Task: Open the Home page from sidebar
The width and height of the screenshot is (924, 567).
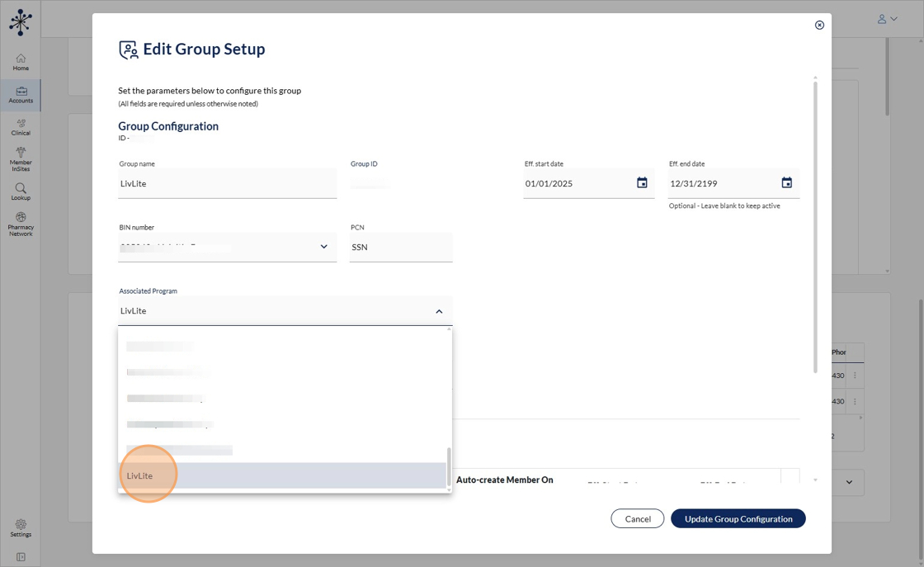Action: (x=21, y=62)
